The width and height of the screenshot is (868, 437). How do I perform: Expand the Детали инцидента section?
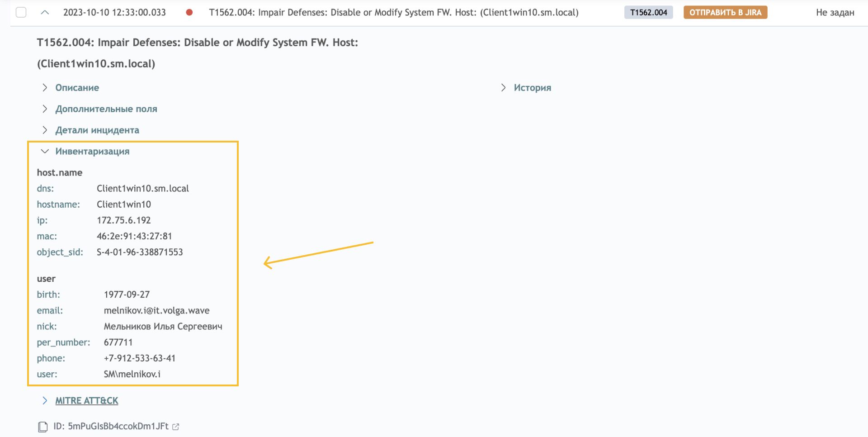tap(97, 130)
